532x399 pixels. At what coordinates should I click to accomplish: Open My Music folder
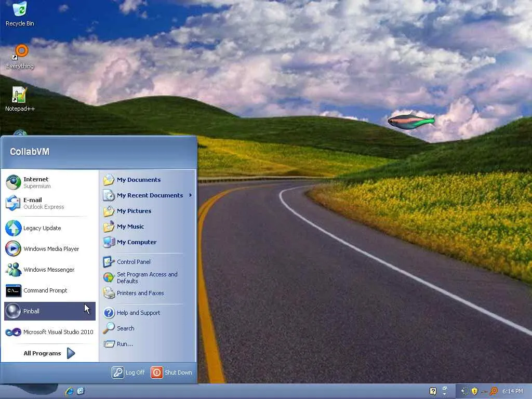(x=148, y=227)
